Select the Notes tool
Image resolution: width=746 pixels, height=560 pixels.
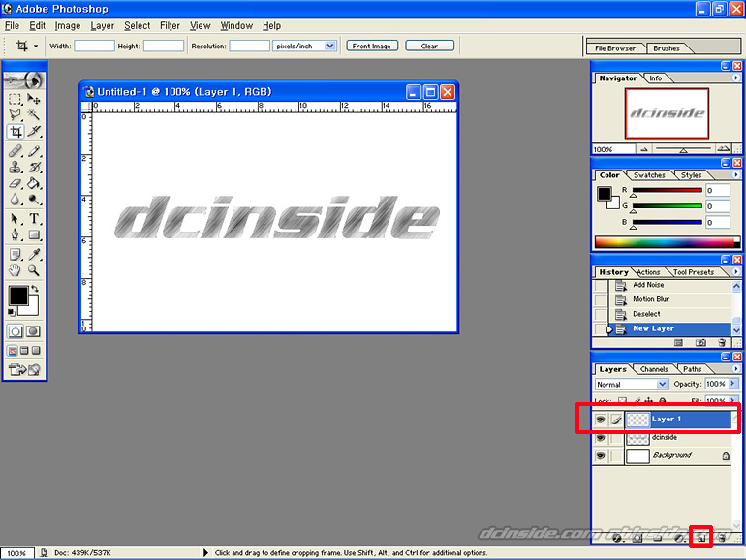pos(16,255)
